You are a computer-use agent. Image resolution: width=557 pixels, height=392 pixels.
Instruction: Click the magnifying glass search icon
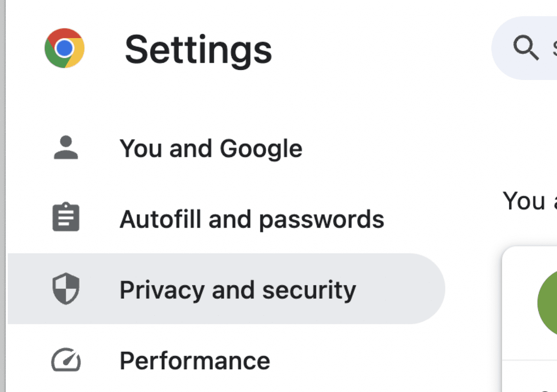pos(525,48)
